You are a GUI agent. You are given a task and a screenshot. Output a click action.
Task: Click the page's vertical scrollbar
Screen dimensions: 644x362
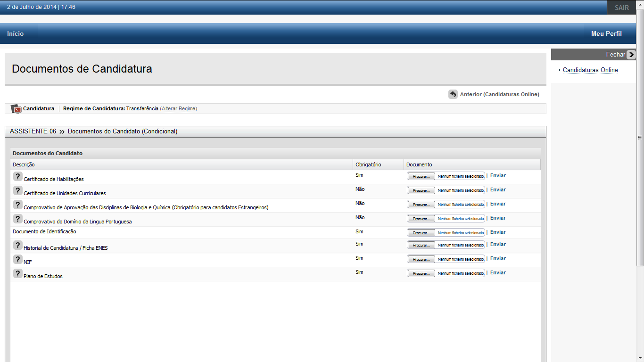point(640,137)
